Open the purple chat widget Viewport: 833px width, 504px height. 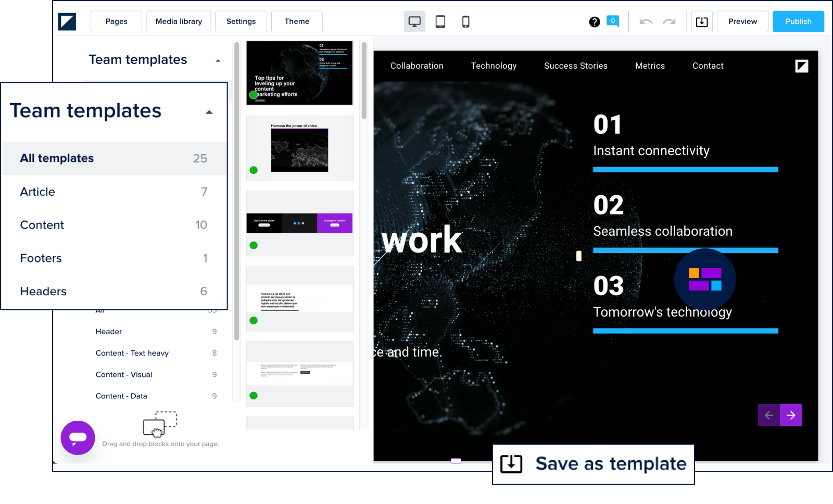78,438
